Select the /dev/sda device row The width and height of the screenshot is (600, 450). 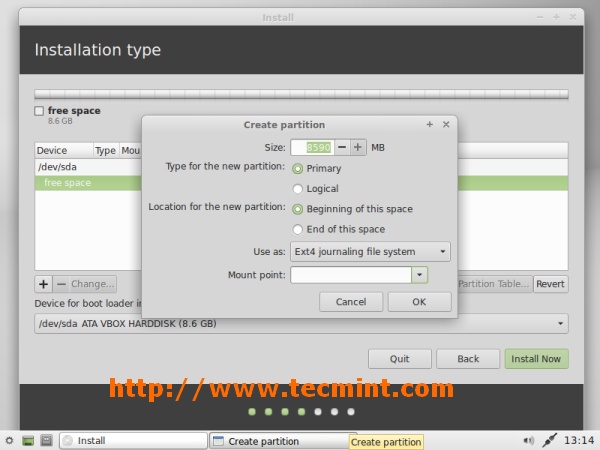88,167
